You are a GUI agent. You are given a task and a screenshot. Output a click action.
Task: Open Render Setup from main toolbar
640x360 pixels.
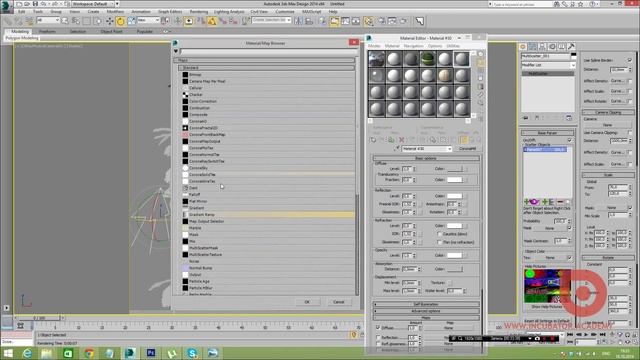381,21
